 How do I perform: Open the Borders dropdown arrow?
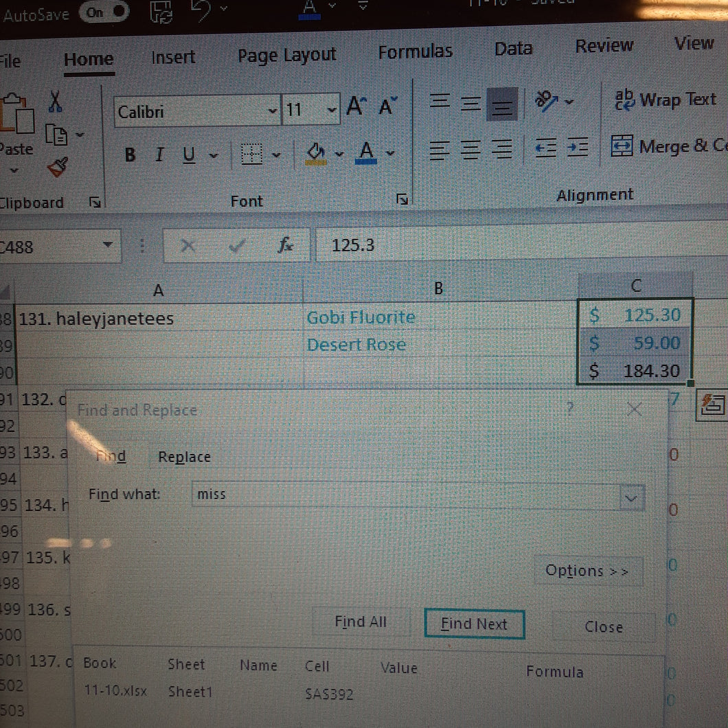[x=276, y=155]
